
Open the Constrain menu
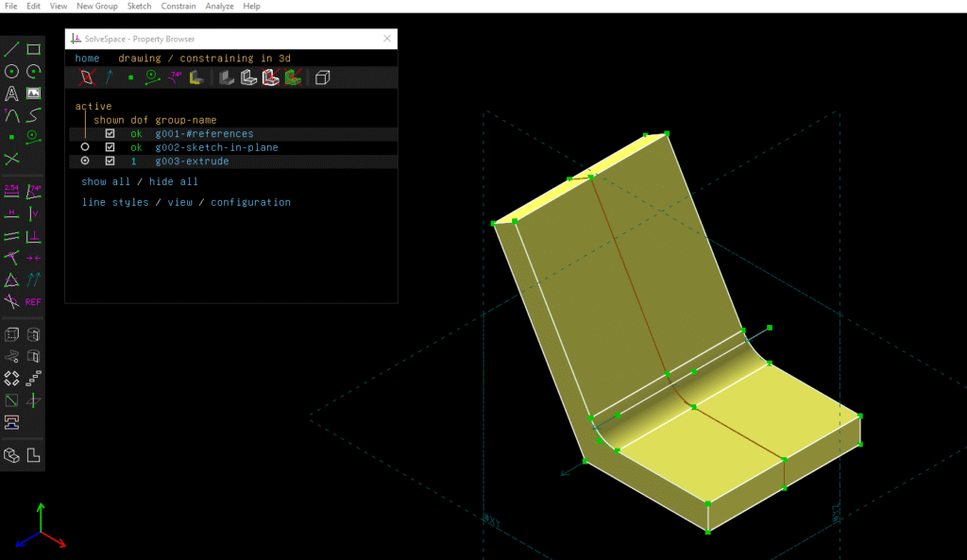(178, 6)
